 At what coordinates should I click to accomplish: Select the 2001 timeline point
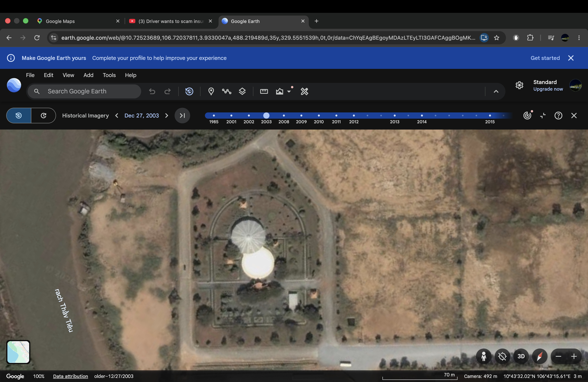tap(231, 115)
